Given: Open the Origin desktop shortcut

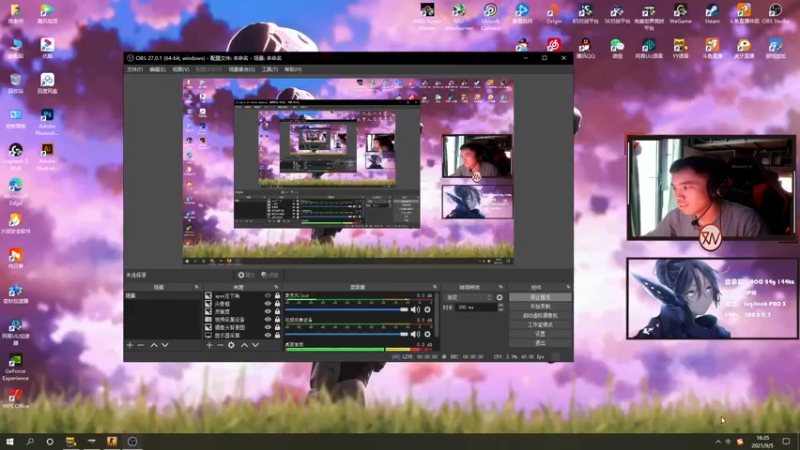Looking at the screenshot, I should pos(554,13).
